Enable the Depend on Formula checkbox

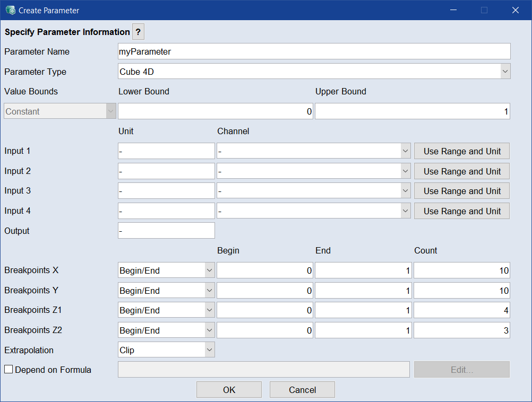tap(8, 370)
